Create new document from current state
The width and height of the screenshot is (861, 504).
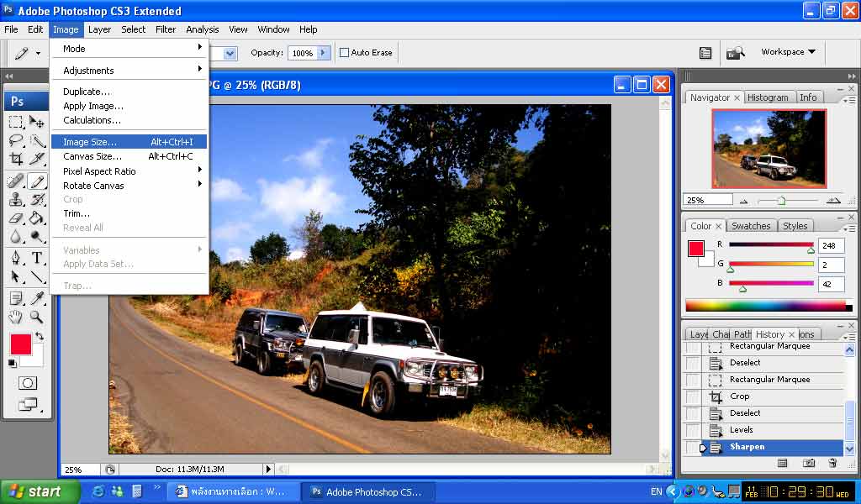pos(783,464)
